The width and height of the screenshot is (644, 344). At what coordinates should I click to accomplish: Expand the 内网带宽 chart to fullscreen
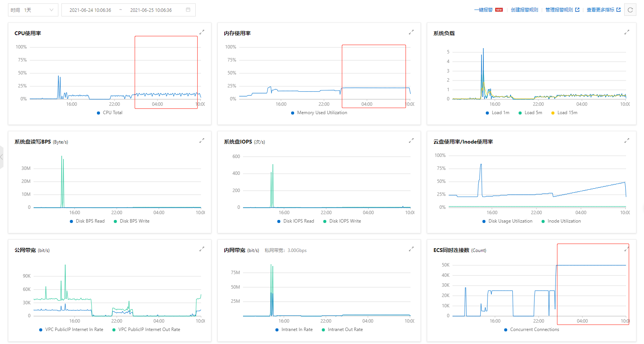pyautogui.click(x=411, y=249)
